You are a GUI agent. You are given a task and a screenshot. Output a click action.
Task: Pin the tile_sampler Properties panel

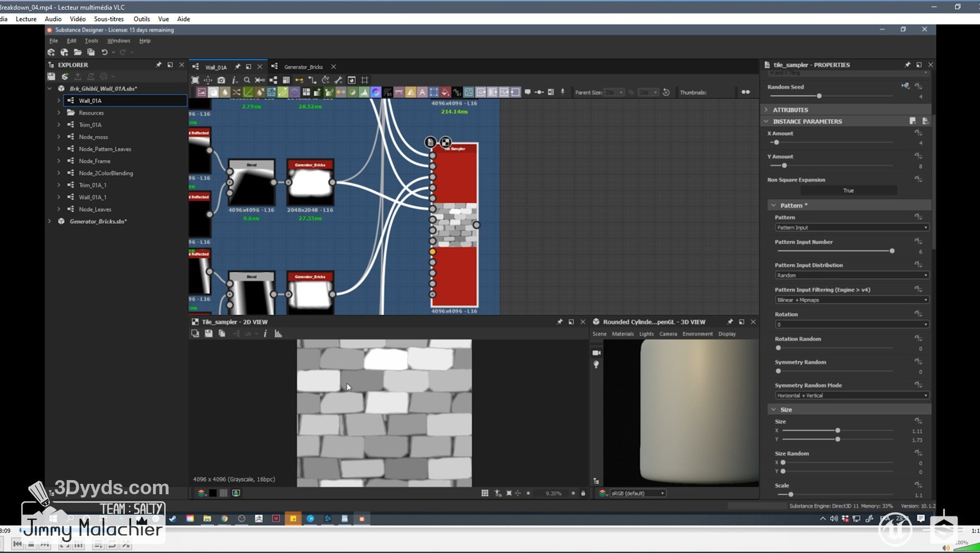(907, 65)
